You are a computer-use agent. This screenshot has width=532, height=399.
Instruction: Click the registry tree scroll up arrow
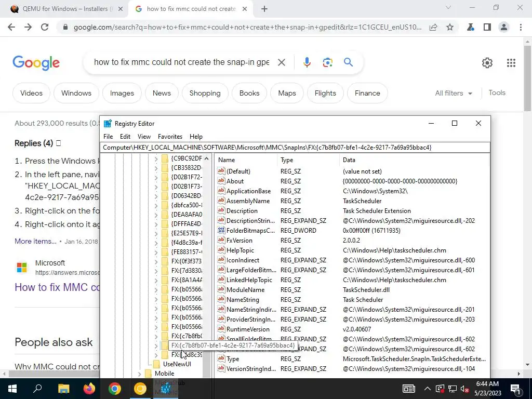pos(207,158)
